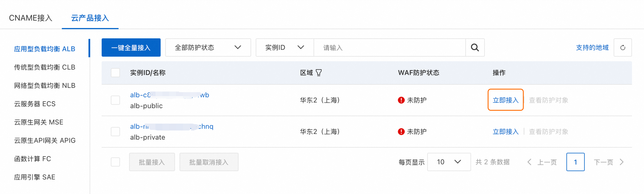Open the 实例ID search type dropdown
The image size is (644, 194).
point(285,47)
